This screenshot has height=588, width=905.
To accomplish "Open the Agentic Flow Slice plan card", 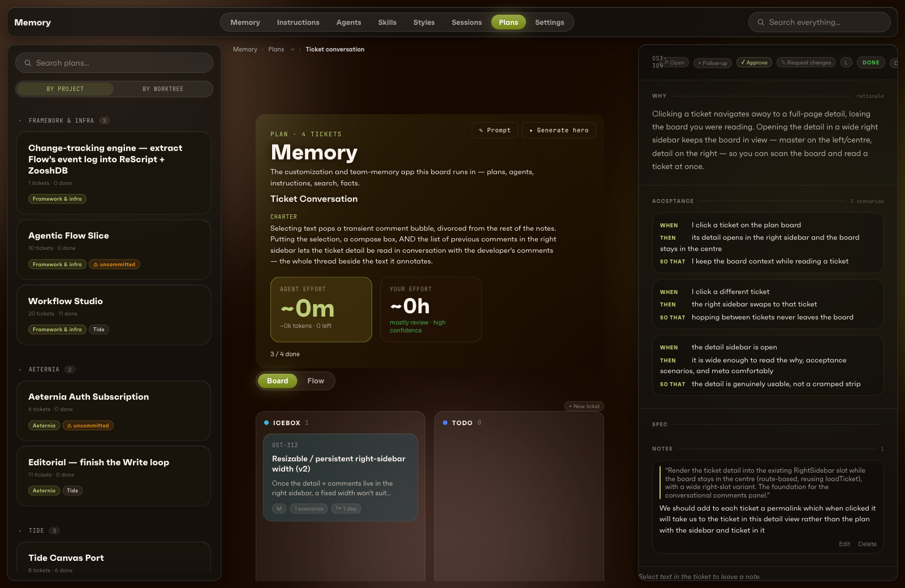I will click(x=114, y=250).
